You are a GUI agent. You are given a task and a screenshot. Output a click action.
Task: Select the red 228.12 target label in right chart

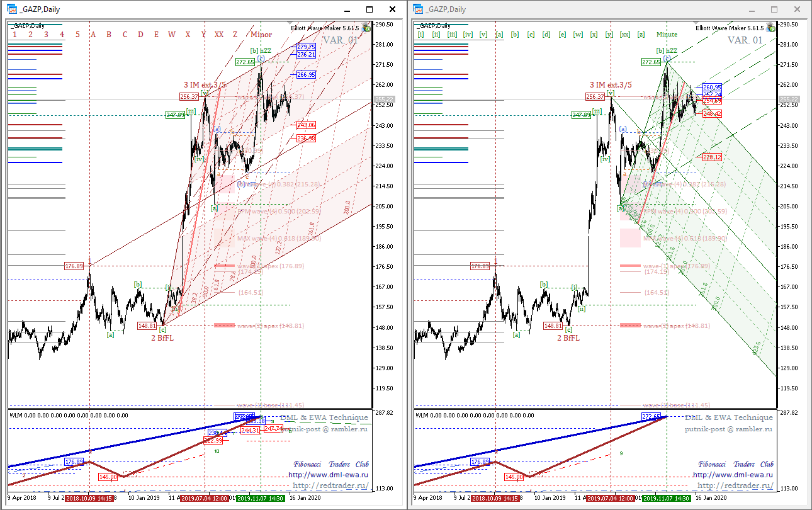[x=711, y=157]
